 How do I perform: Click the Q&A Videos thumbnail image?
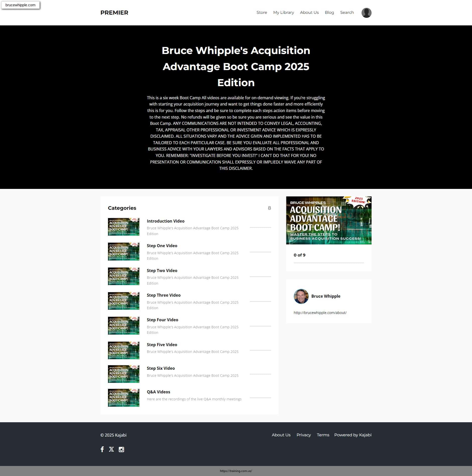124,398
